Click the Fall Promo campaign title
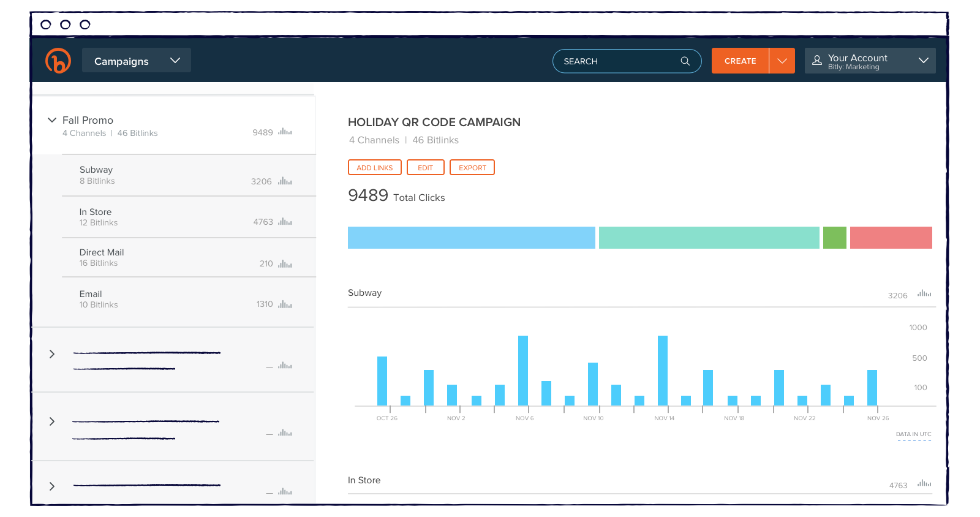 pyautogui.click(x=88, y=120)
